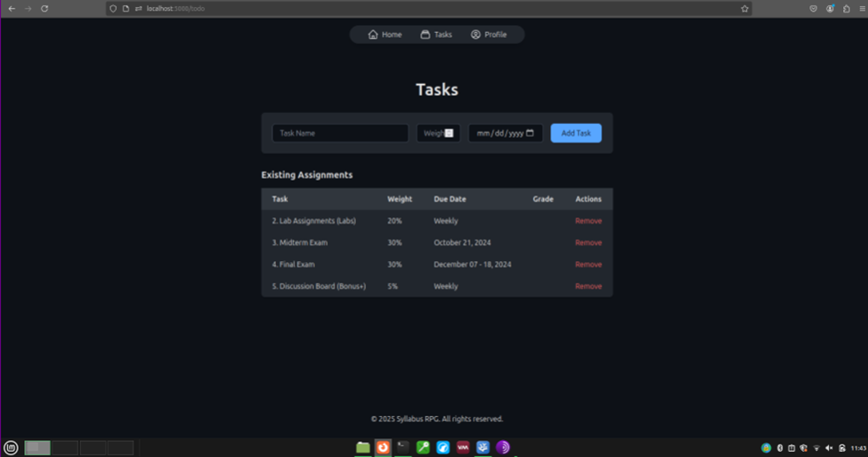Click the Weight field stepper arrows
The width and height of the screenshot is (868, 457).
pos(449,133)
